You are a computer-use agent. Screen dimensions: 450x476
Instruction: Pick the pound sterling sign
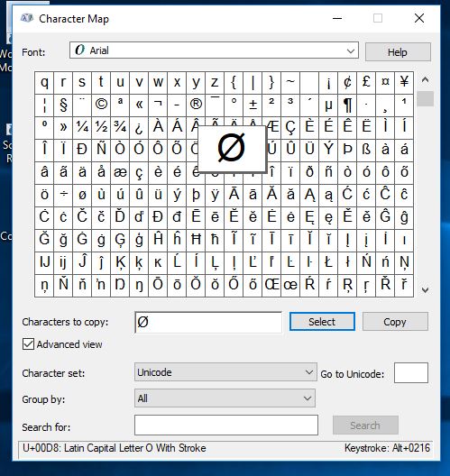point(366,83)
